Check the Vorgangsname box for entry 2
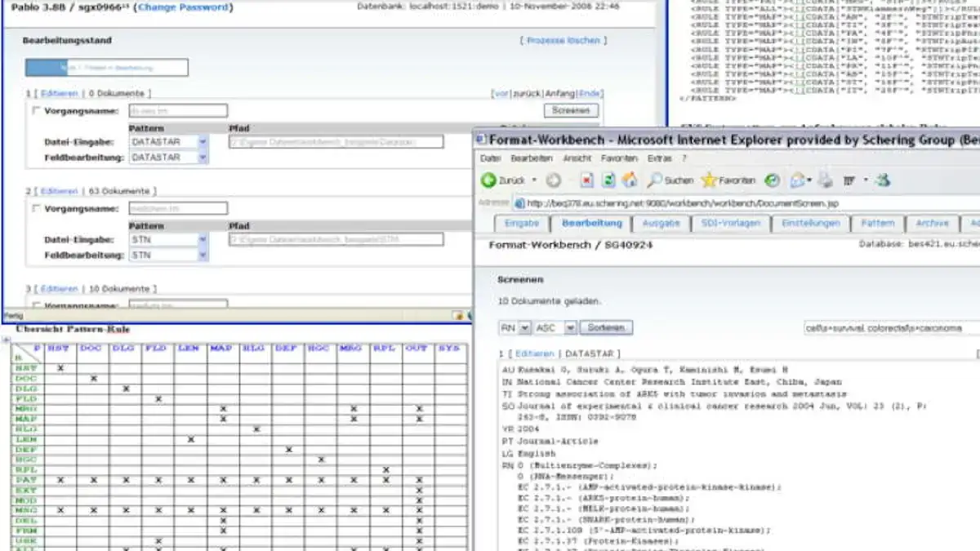 coord(36,208)
